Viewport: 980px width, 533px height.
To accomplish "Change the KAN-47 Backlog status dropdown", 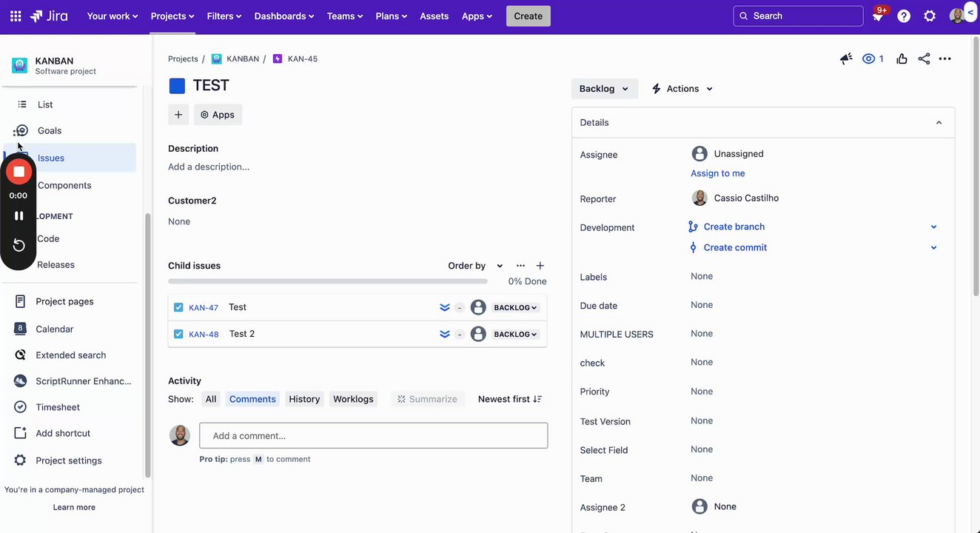I will (515, 307).
